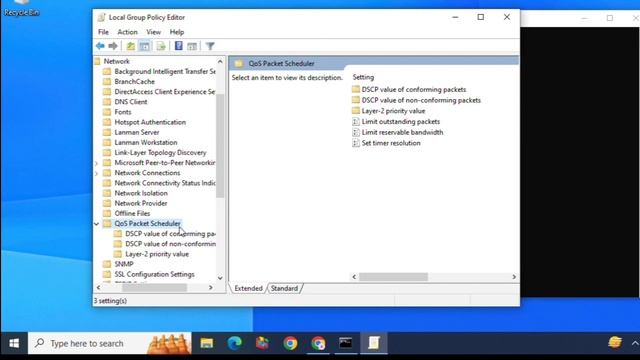Select Background Intelligent Transfer Service folder
640x360 pixels.
(x=165, y=71)
